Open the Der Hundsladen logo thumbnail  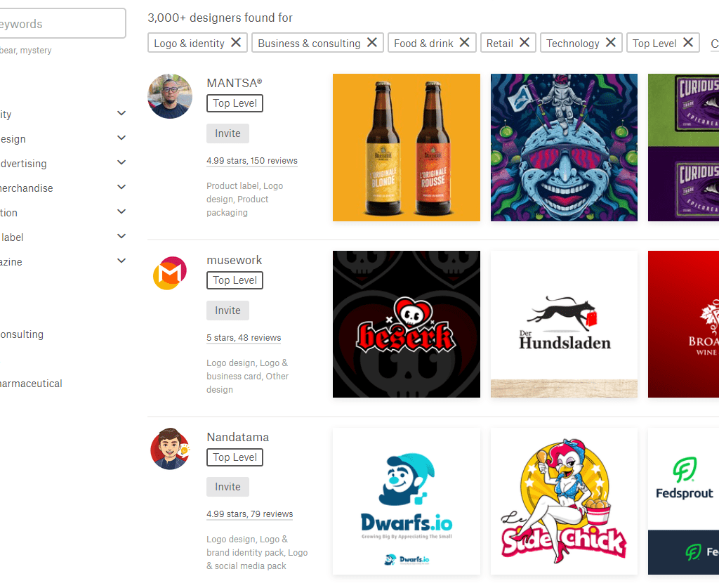coord(564,325)
